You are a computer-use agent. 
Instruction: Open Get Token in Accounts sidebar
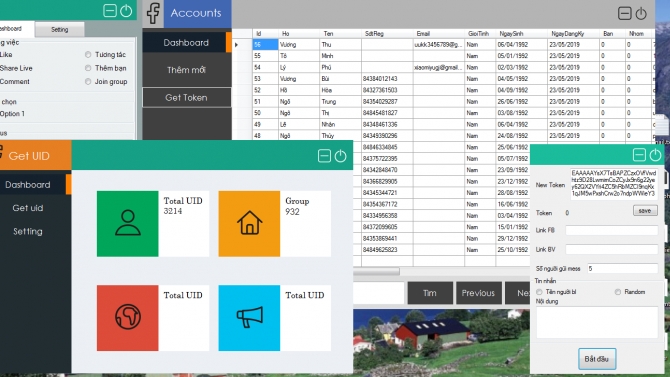pos(186,97)
